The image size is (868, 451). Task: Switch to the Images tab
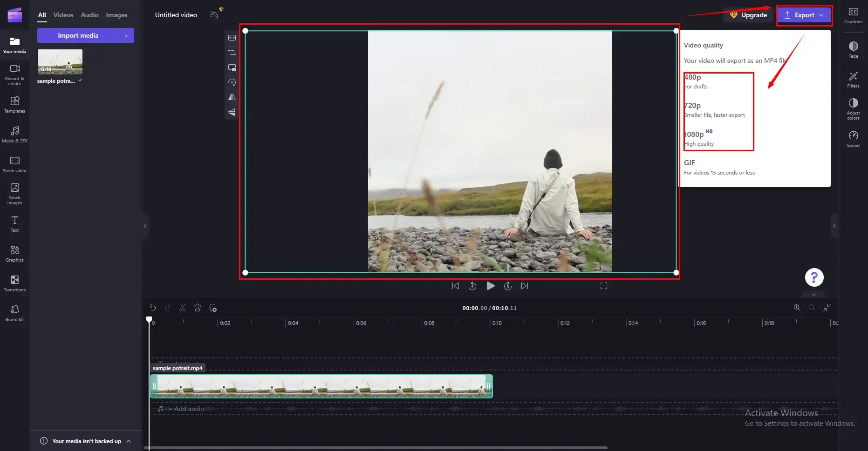[x=116, y=14]
